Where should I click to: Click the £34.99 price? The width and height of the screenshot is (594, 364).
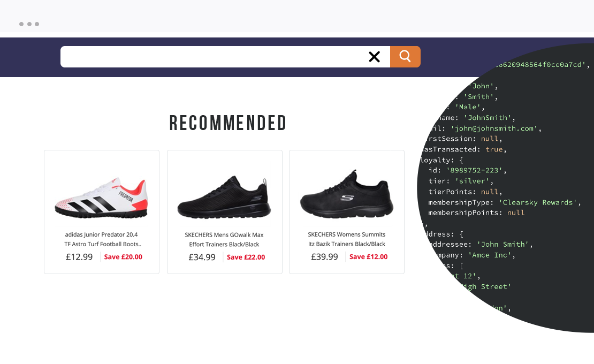202,257
